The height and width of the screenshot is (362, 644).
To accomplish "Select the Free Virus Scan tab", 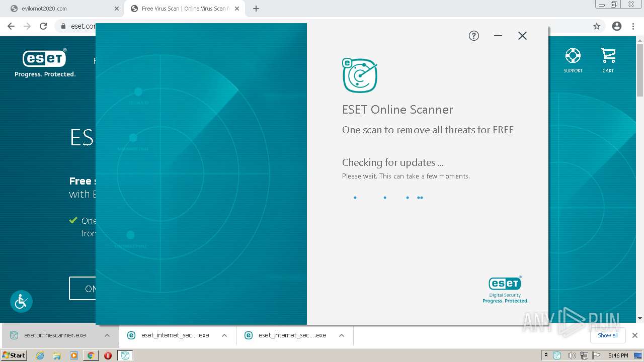I will [x=185, y=9].
